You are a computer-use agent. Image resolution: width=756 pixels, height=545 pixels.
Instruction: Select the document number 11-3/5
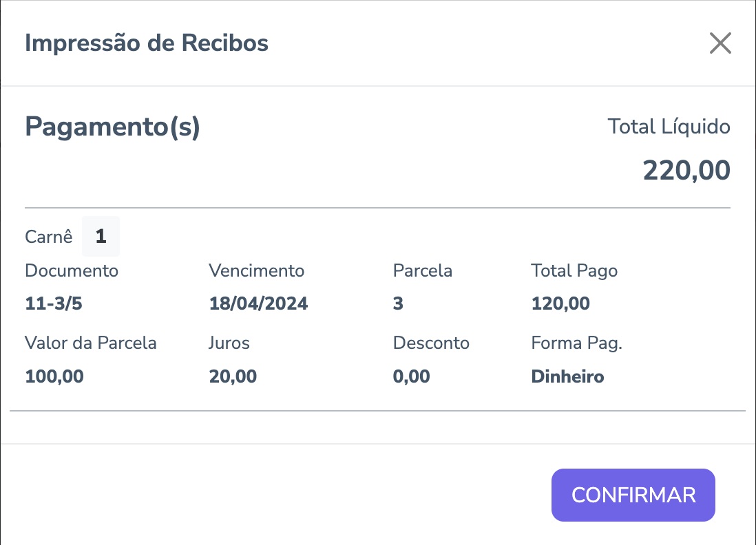(x=54, y=303)
